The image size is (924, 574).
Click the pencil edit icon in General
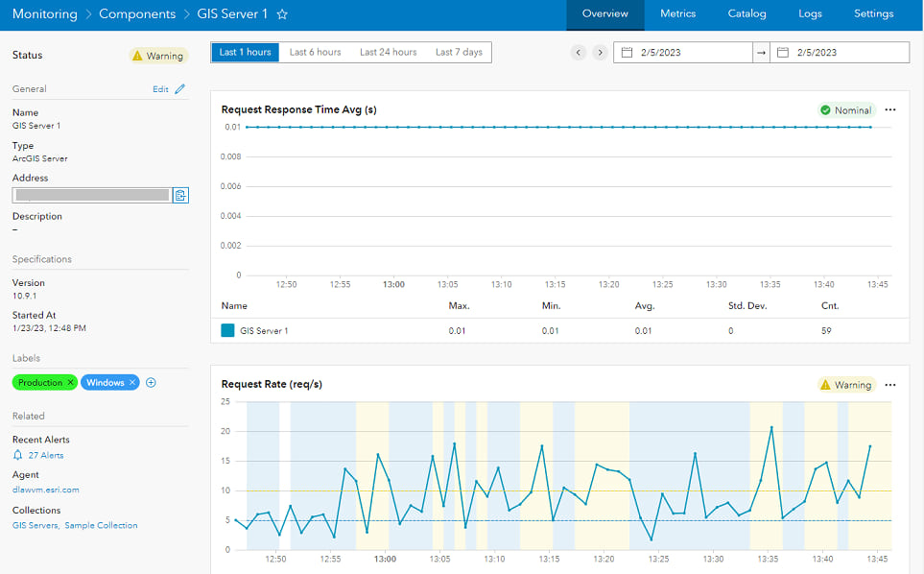(x=179, y=89)
